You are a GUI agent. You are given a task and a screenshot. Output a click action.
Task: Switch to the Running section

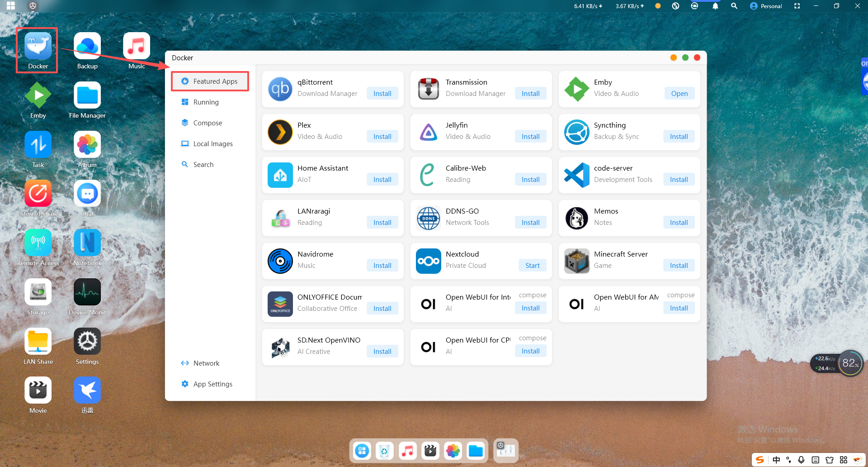210,102
